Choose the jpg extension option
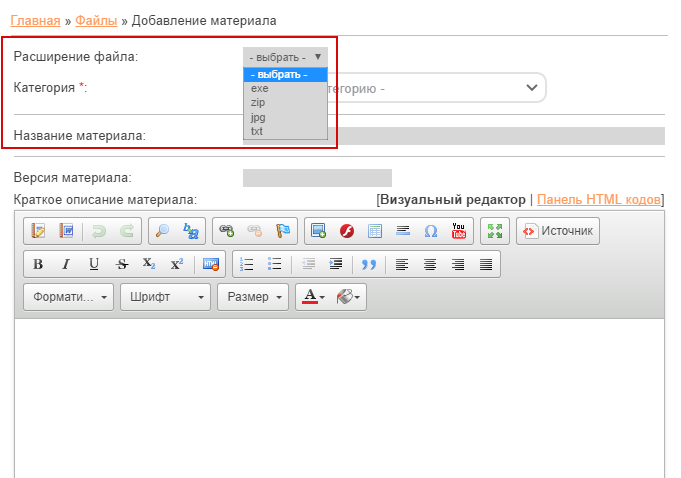The image size is (681, 478). coord(258,117)
